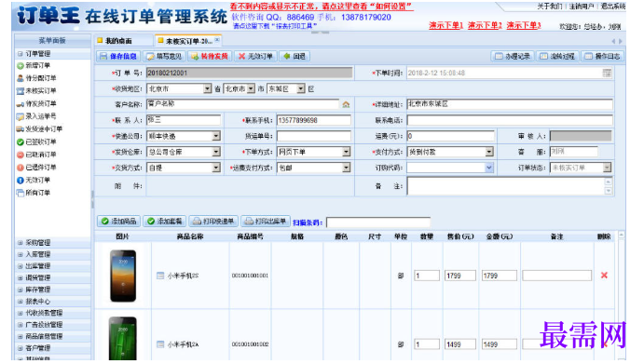The height and width of the screenshot is (364, 644).
Task: Click 添加商品 button
Action: [x=118, y=222]
